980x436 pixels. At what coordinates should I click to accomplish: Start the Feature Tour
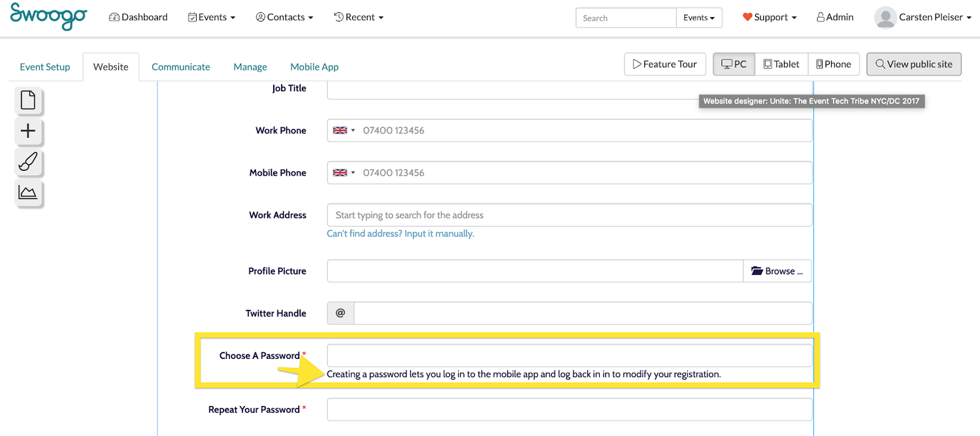point(665,64)
